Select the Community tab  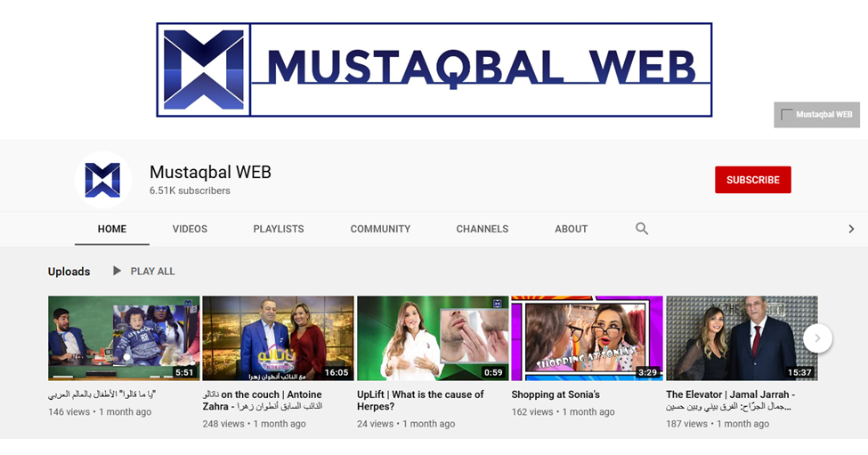[380, 229]
